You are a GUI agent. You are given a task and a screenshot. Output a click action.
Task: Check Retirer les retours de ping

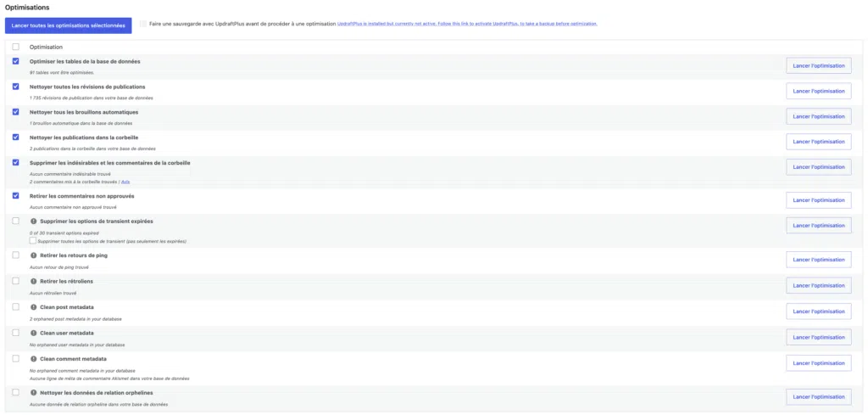[15, 255]
